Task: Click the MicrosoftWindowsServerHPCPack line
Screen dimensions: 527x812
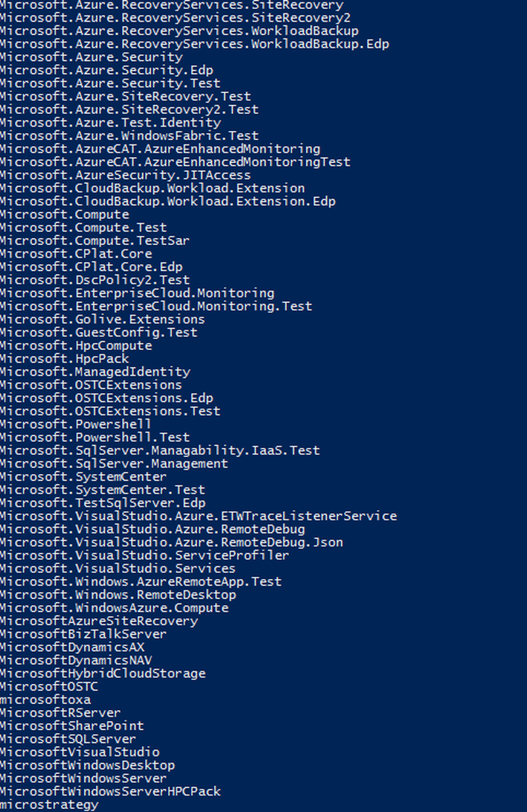Action: [x=110, y=791]
